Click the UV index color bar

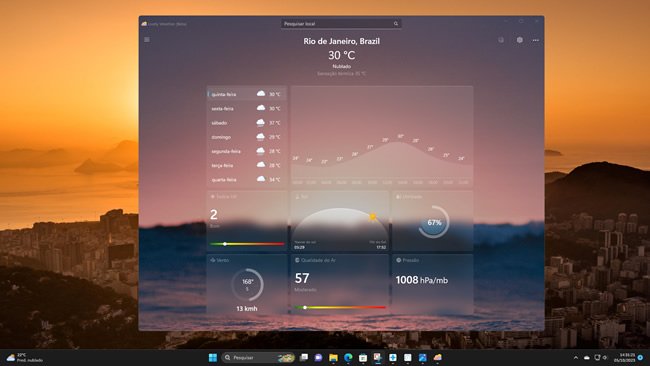click(247, 244)
